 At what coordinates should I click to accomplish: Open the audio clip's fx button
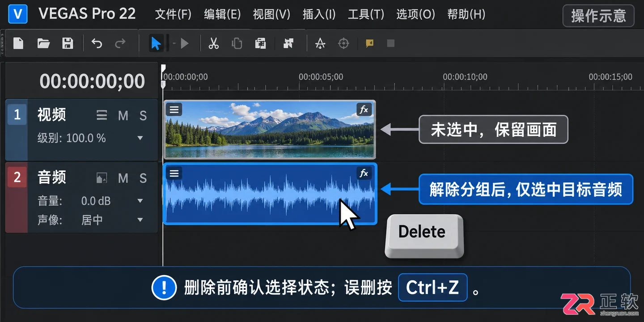[364, 173]
